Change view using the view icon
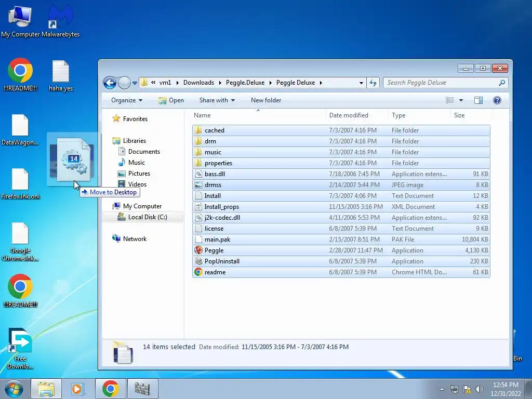532x399 pixels. (449, 100)
